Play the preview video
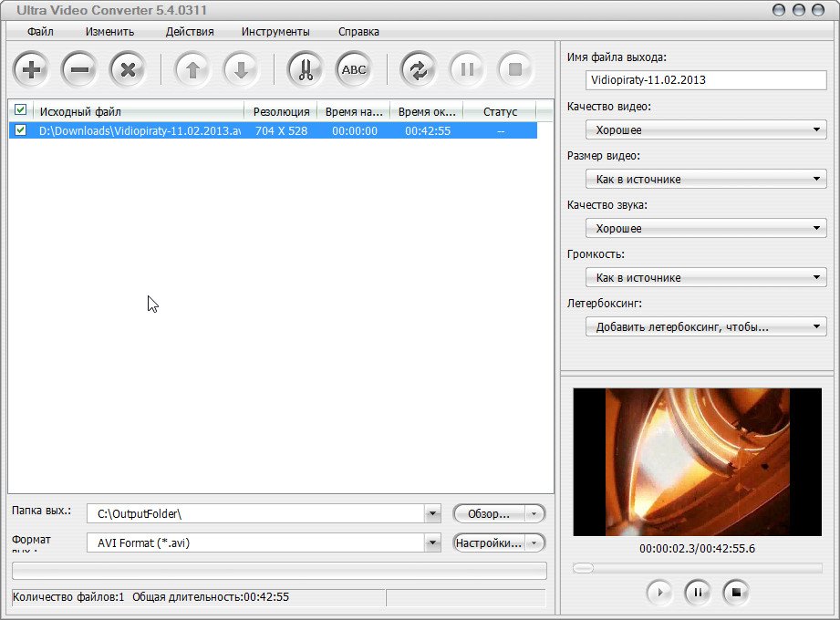 [659, 592]
